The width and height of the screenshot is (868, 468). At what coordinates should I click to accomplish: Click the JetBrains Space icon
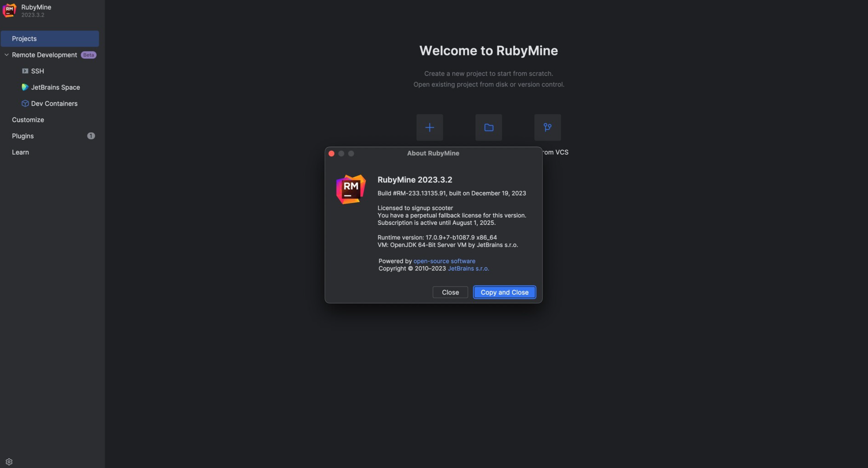tap(25, 87)
